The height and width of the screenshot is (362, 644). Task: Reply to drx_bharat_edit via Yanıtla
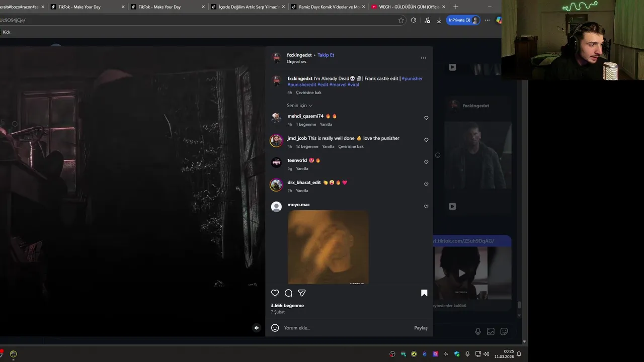point(302,191)
